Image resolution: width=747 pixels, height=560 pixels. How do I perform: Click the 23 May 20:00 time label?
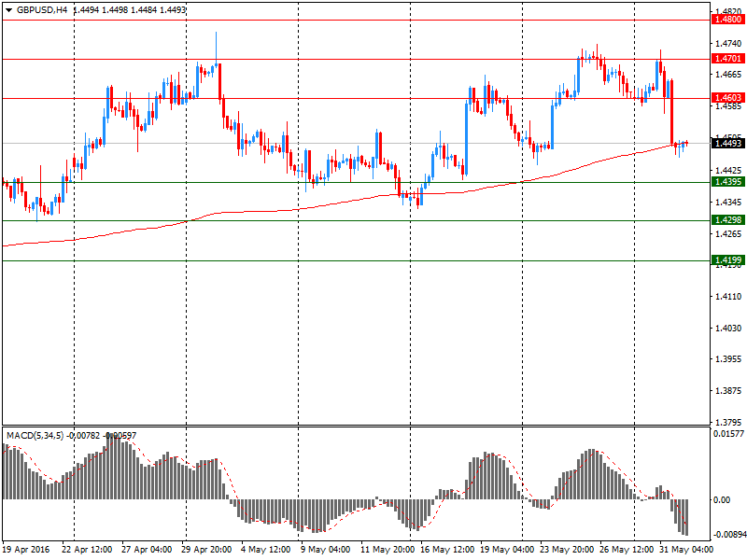point(567,550)
